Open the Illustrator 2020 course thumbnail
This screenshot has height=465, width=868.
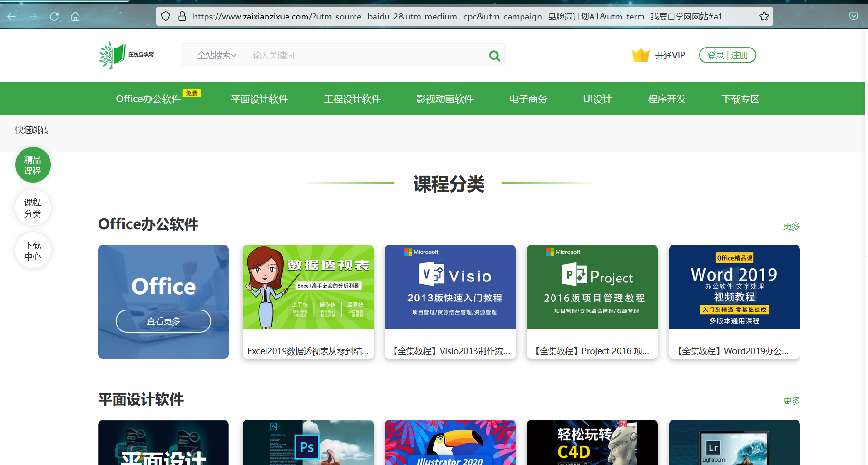[x=450, y=442]
